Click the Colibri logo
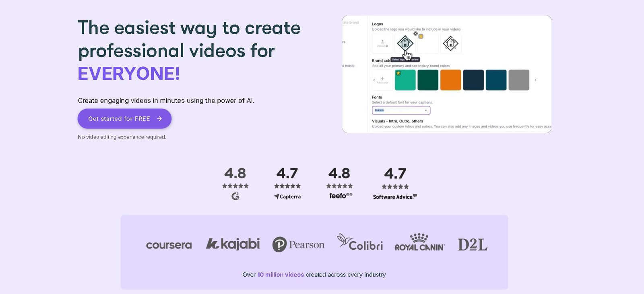644x294 pixels. [360, 242]
